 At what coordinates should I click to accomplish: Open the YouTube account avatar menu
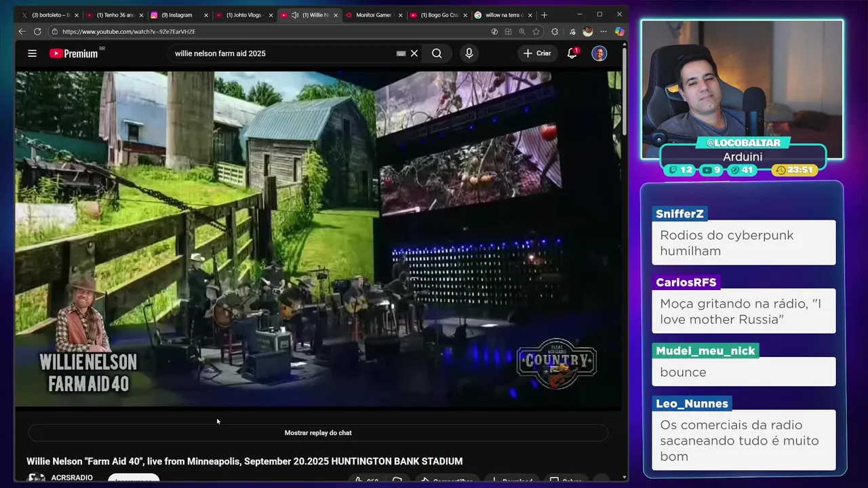click(599, 54)
